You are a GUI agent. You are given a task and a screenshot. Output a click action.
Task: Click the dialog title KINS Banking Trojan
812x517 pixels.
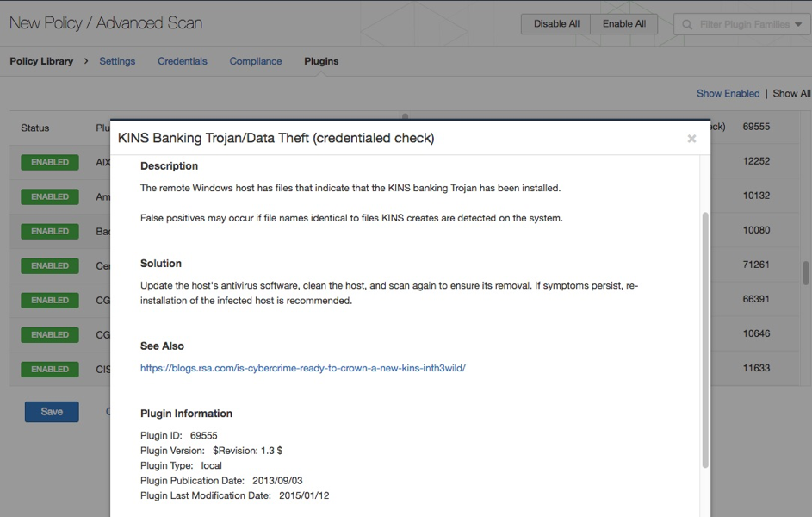tap(276, 138)
